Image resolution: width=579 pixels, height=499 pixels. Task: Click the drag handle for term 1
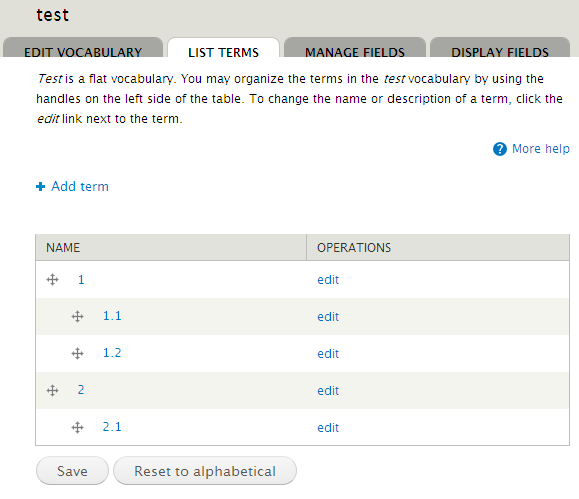point(52,280)
